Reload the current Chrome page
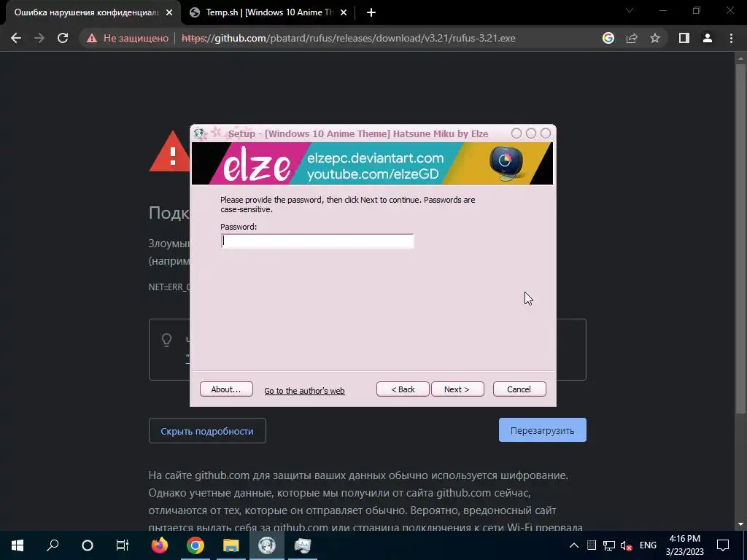Image resolution: width=747 pixels, height=560 pixels. 63,38
